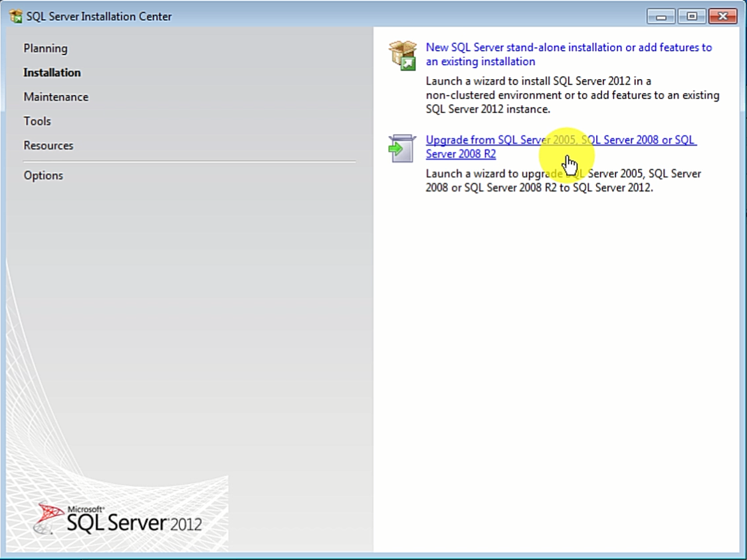This screenshot has height=560, width=747.
Task: Open the Tools section
Action: click(x=37, y=122)
